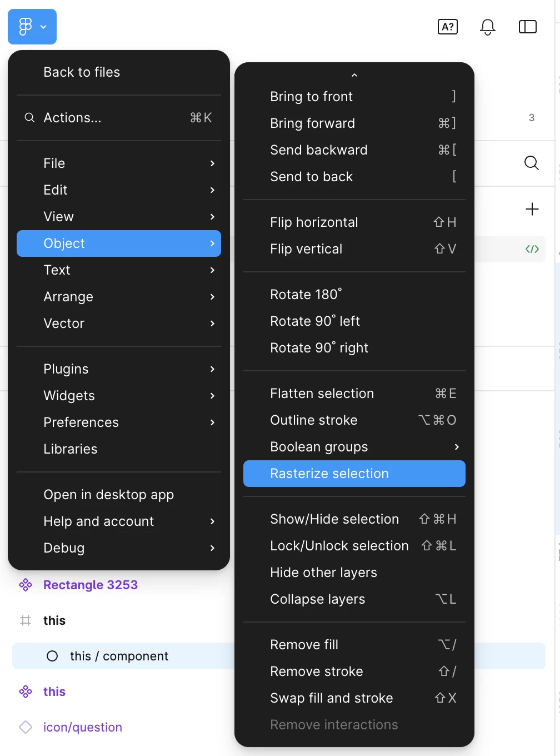The image size is (560, 756).
Task: Select the Rectangle 3253 component layer
Action: click(90, 585)
